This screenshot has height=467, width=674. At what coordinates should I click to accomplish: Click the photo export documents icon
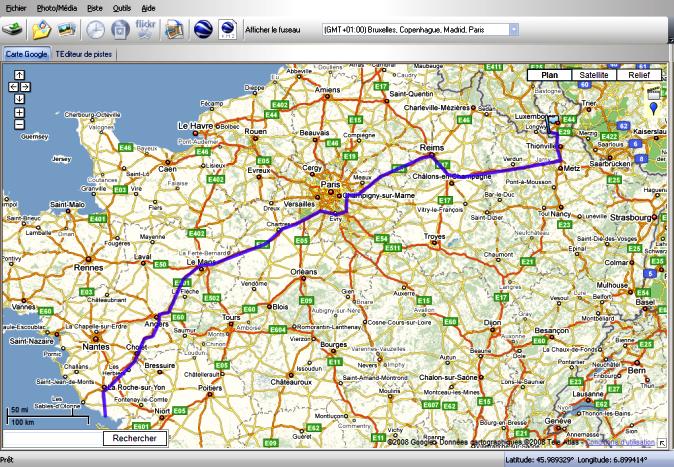[175, 30]
